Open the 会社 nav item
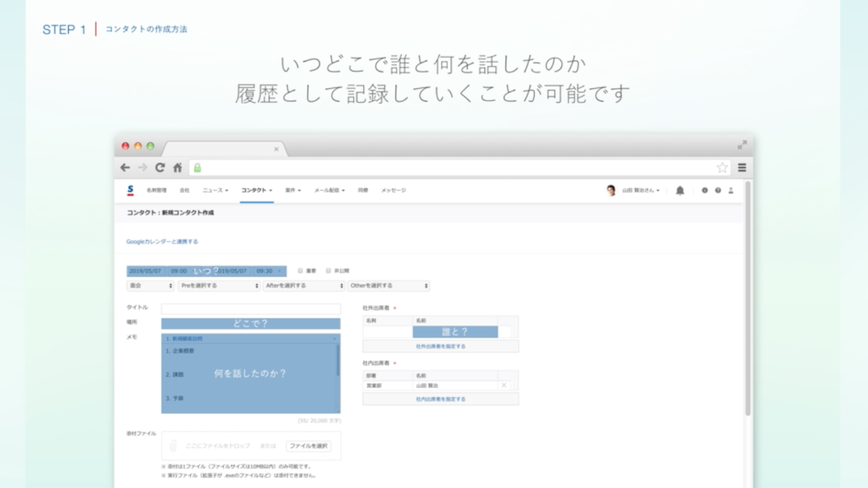 pos(184,190)
